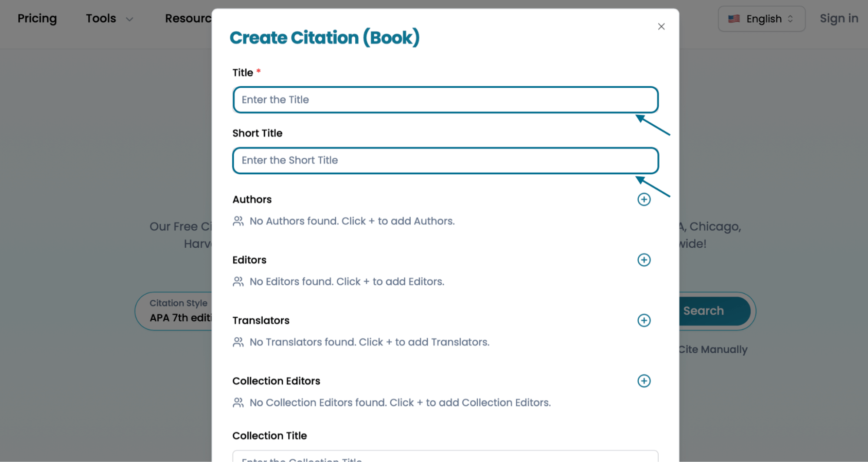This screenshot has width=868, height=462.
Task: Select Pricing in the navigation bar
Action: pos(37,18)
